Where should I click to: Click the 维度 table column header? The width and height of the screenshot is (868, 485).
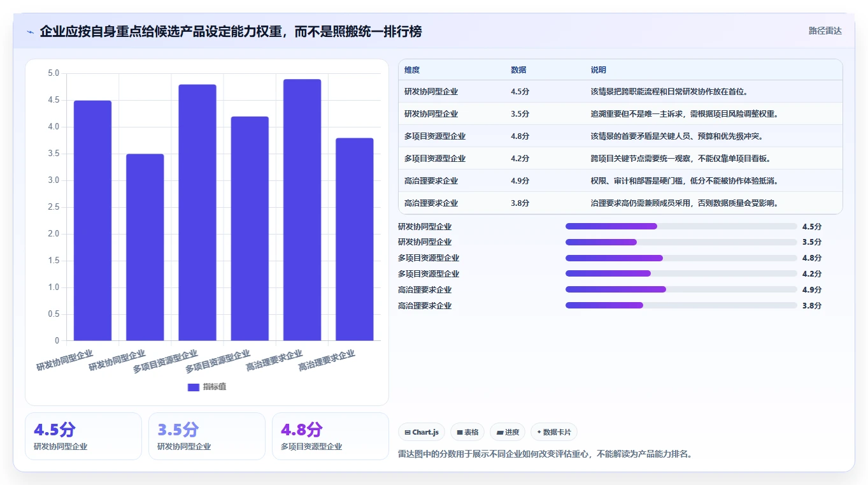412,70
